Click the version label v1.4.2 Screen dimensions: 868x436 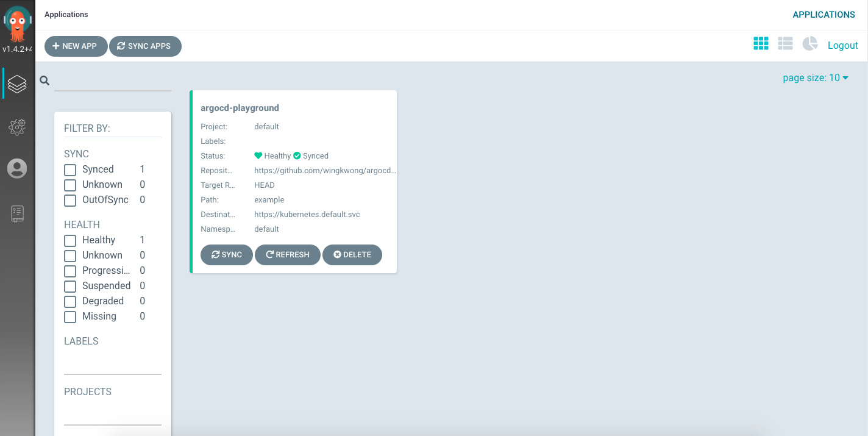pos(17,49)
